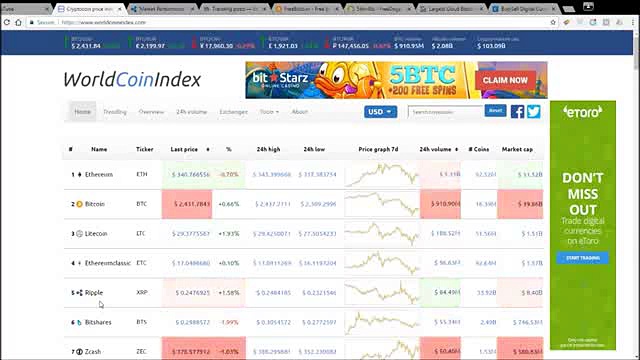
Task: Open the WorldCoinIndex Facebook page icon
Action: tap(517, 111)
